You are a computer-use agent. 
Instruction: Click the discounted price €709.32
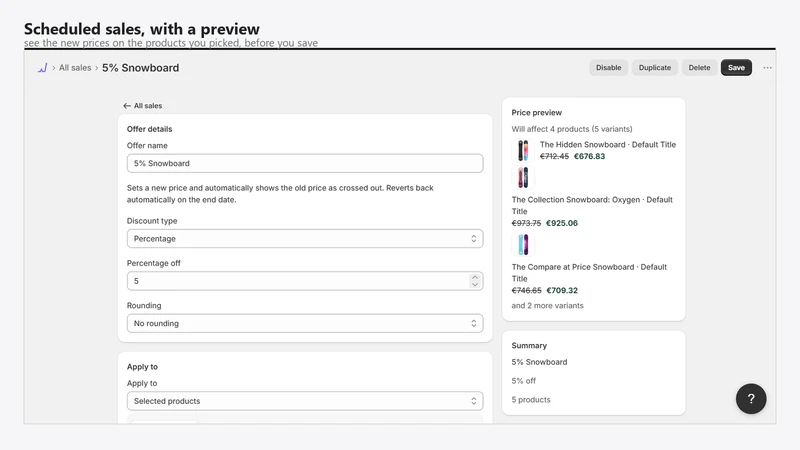(562, 290)
